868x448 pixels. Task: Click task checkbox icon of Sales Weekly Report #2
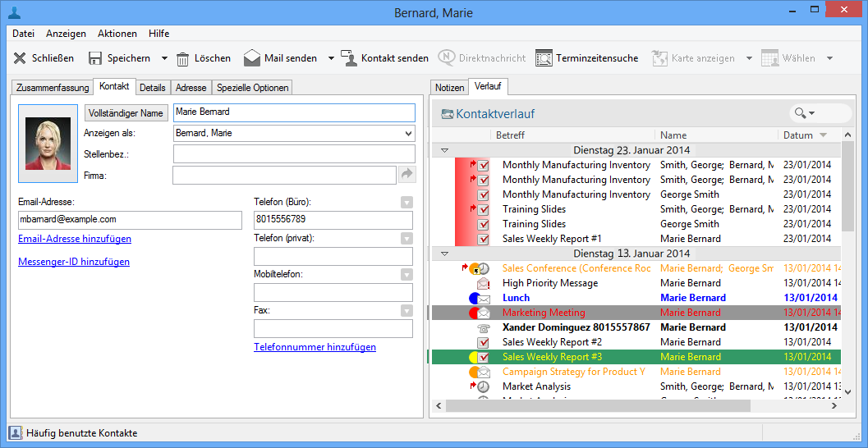[483, 342]
